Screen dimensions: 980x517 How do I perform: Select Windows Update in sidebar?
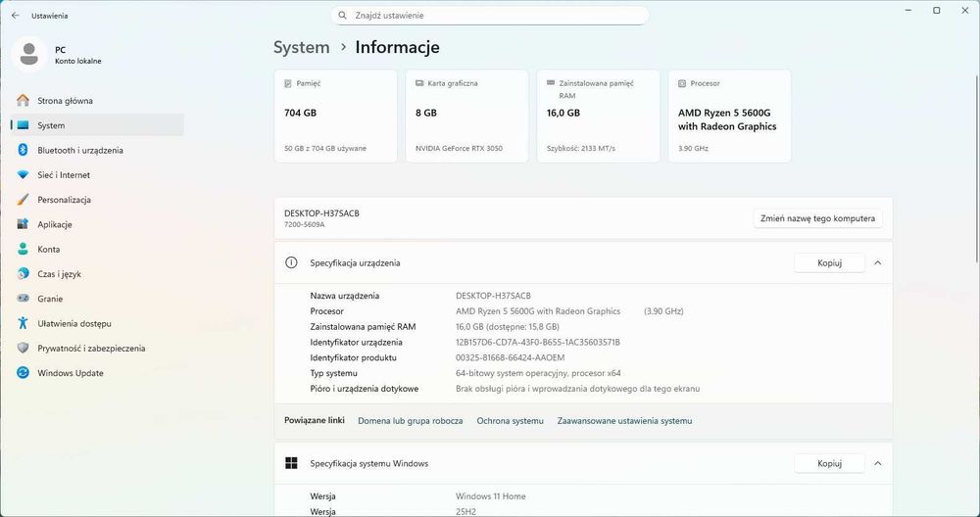pyautogui.click(x=97, y=373)
